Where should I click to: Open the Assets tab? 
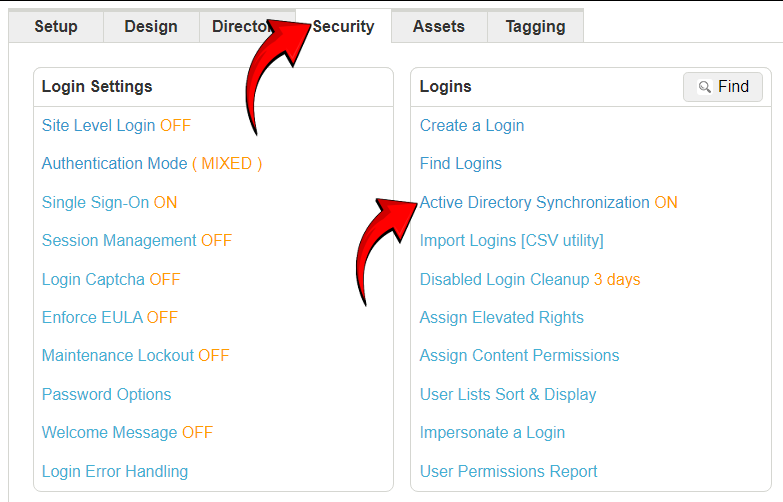click(x=439, y=26)
